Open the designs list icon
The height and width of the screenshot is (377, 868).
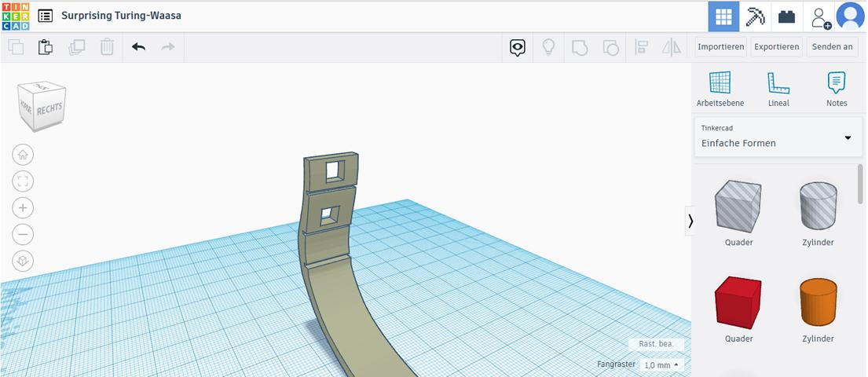tap(46, 16)
